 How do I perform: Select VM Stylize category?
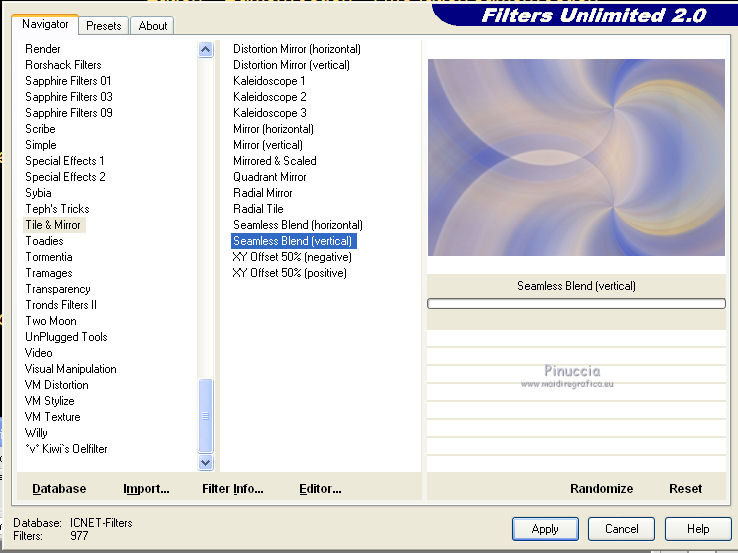(49, 401)
